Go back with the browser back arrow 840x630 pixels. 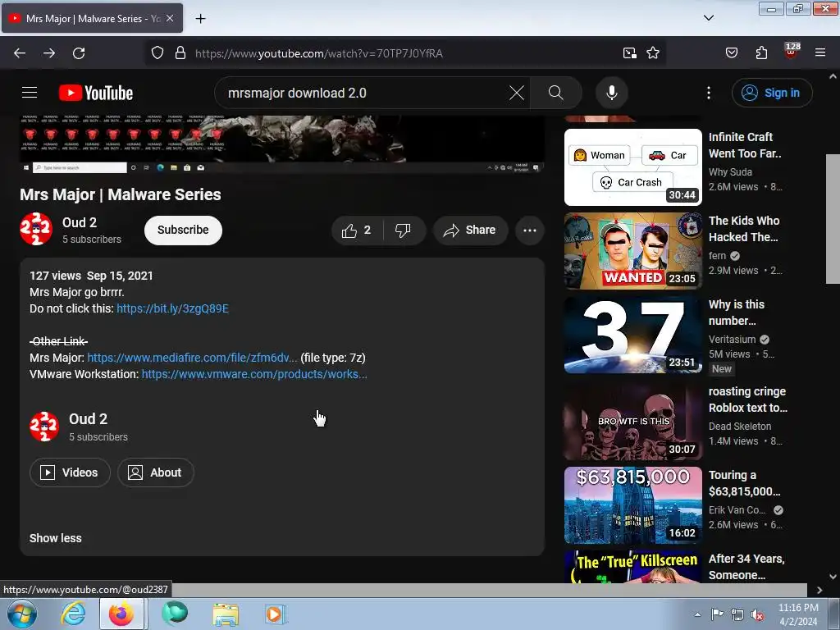pos(20,53)
